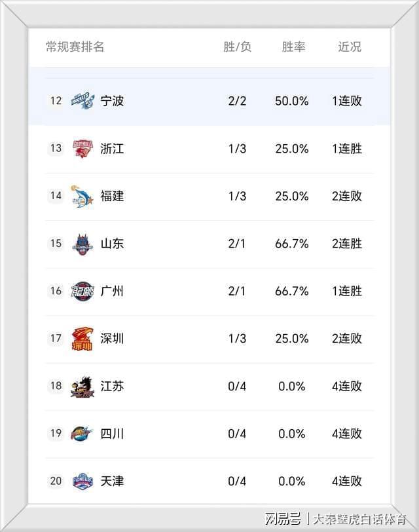Image resolution: width=419 pixels, height=532 pixels.
Task: Click the Jiangsu team logo
Action: (82, 386)
